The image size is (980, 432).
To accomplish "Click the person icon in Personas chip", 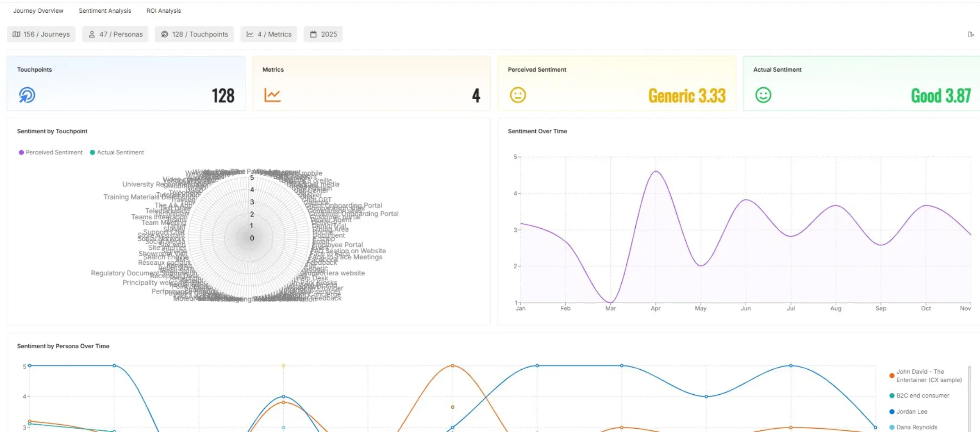I will (x=91, y=34).
